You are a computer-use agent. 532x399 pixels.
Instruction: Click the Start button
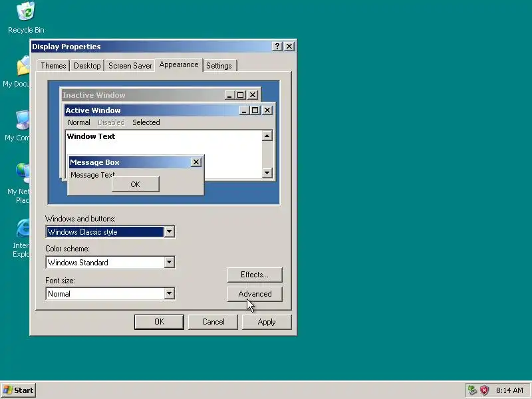tap(19, 390)
